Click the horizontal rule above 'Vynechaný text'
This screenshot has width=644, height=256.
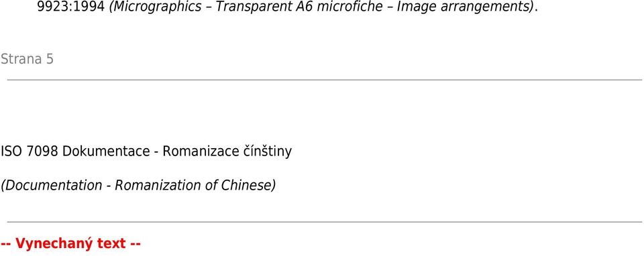[325, 222]
